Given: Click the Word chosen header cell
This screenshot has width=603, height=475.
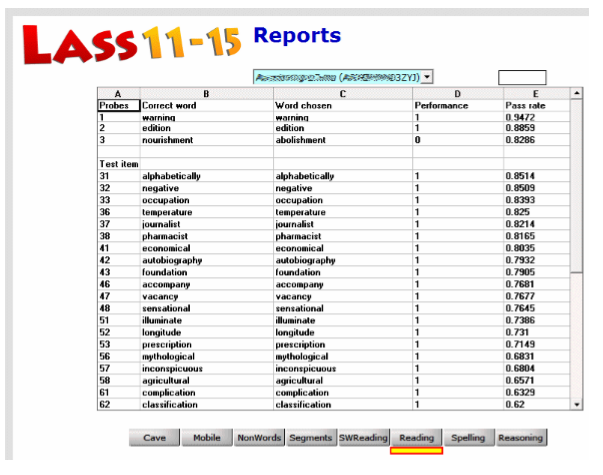Looking at the screenshot, I should point(343,105).
